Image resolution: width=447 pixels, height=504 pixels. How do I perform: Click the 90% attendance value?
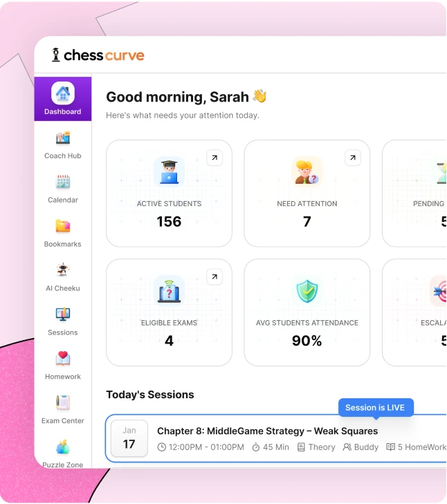307,341
